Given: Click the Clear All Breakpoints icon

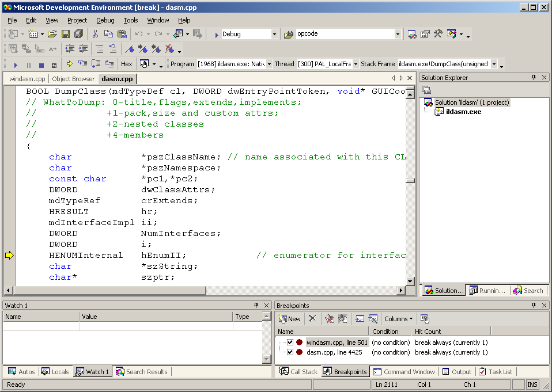Looking at the screenshot, I should tap(330, 318).
